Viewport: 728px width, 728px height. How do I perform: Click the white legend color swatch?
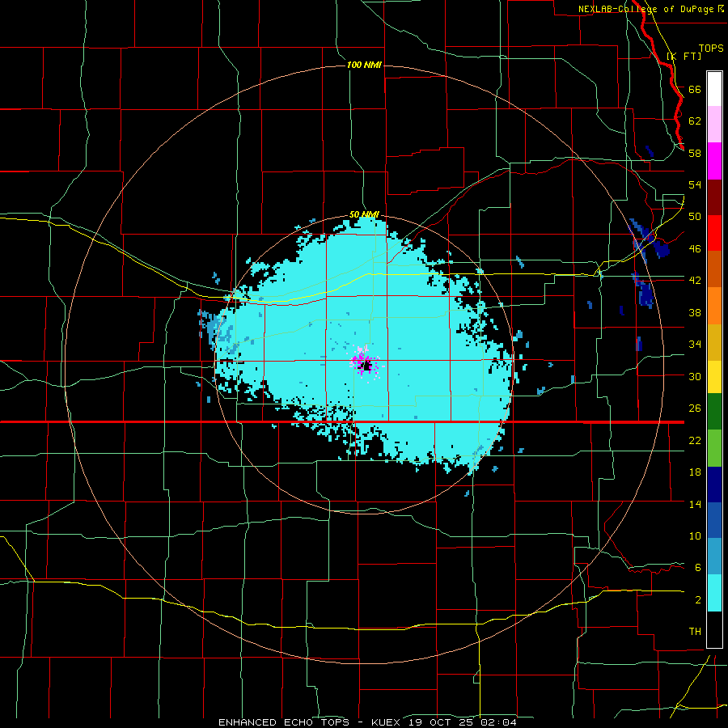pyautogui.click(x=714, y=89)
